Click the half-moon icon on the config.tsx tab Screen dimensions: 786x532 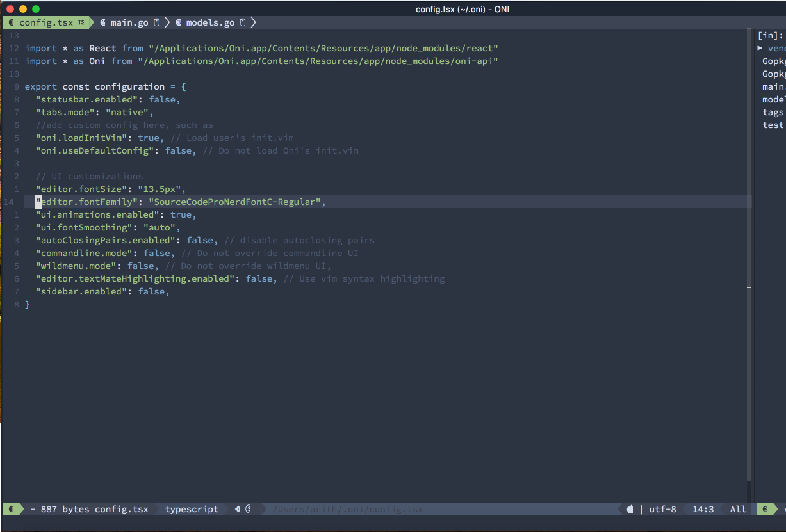point(12,22)
